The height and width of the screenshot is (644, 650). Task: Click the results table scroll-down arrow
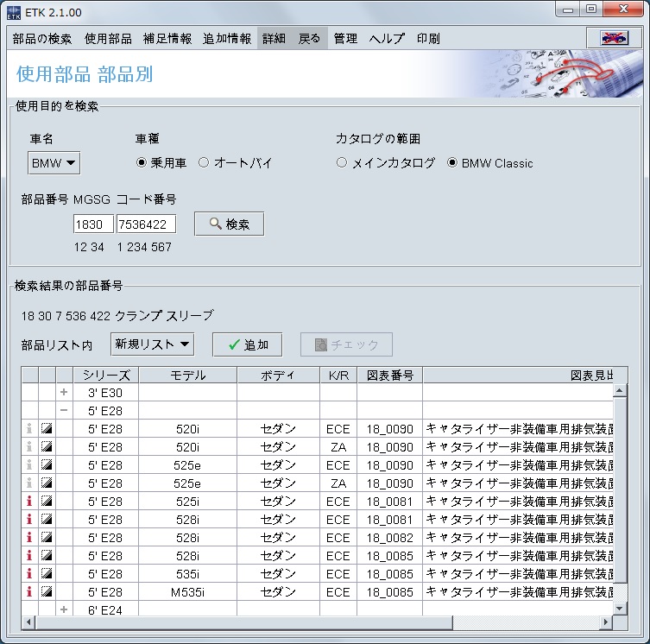pyautogui.click(x=620, y=609)
